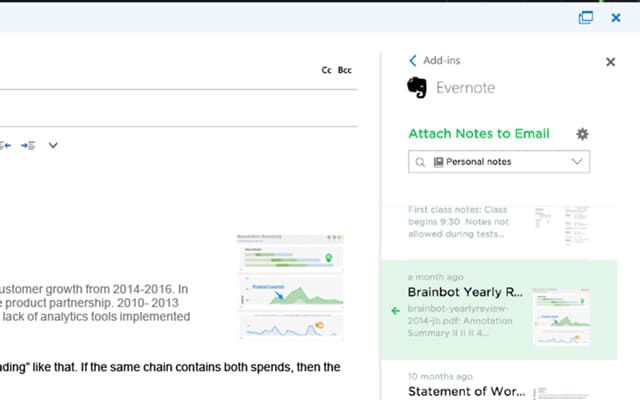This screenshot has width=640, height=400.
Task: Select the Statement of Work note
Action: point(499,384)
